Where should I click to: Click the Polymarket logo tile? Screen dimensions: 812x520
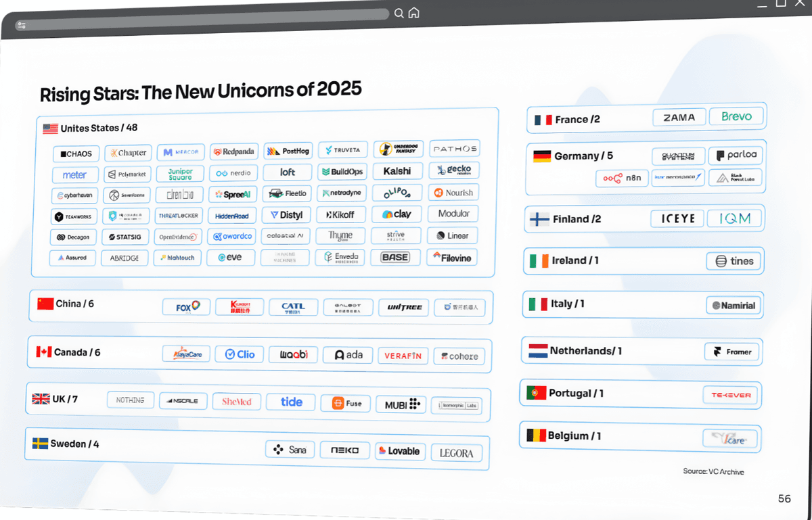pos(128,174)
